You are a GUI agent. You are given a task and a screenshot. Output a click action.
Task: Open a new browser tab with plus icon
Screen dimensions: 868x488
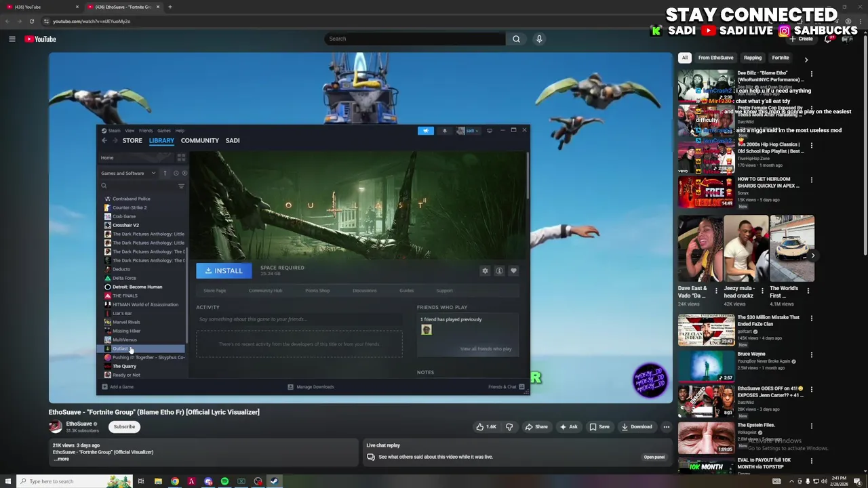(x=170, y=7)
